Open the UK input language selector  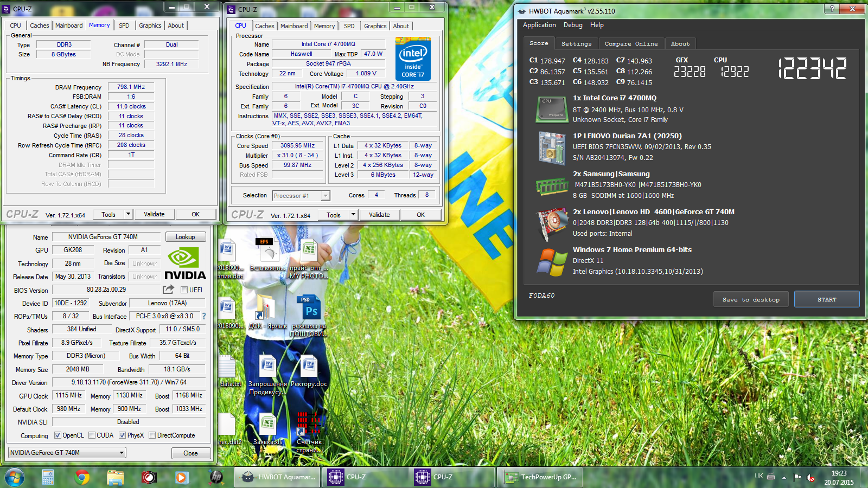point(758,476)
